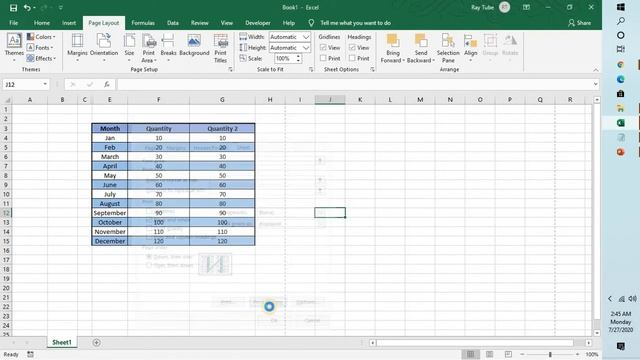This screenshot has width=640, height=360.
Task: Switch to the Developer tab
Action: pyautogui.click(x=258, y=23)
